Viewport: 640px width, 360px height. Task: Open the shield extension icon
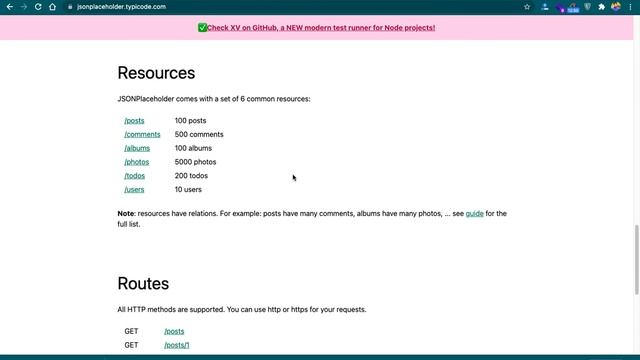coord(587,7)
